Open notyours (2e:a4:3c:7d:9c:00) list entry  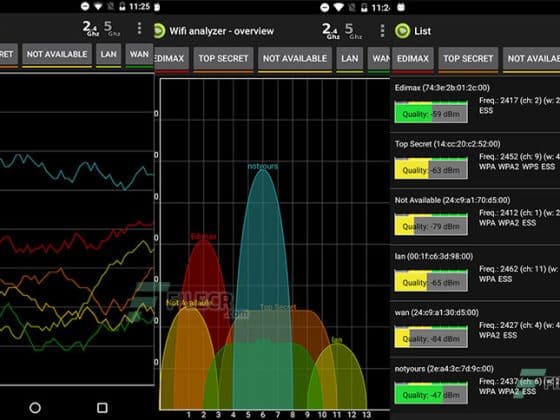(475, 386)
